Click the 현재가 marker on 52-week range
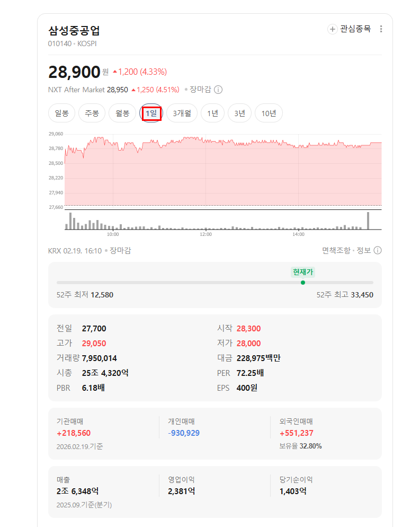This screenshot has width=420, height=527. tap(303, 283)
